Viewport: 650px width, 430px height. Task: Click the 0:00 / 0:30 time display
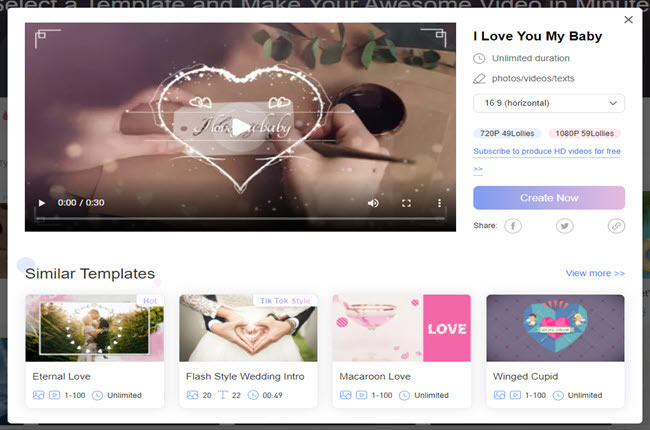[x=81, y=203]
